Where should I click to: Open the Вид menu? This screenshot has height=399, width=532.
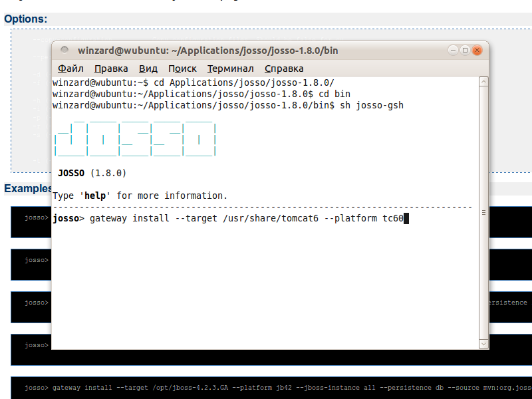tap(148, 68)
